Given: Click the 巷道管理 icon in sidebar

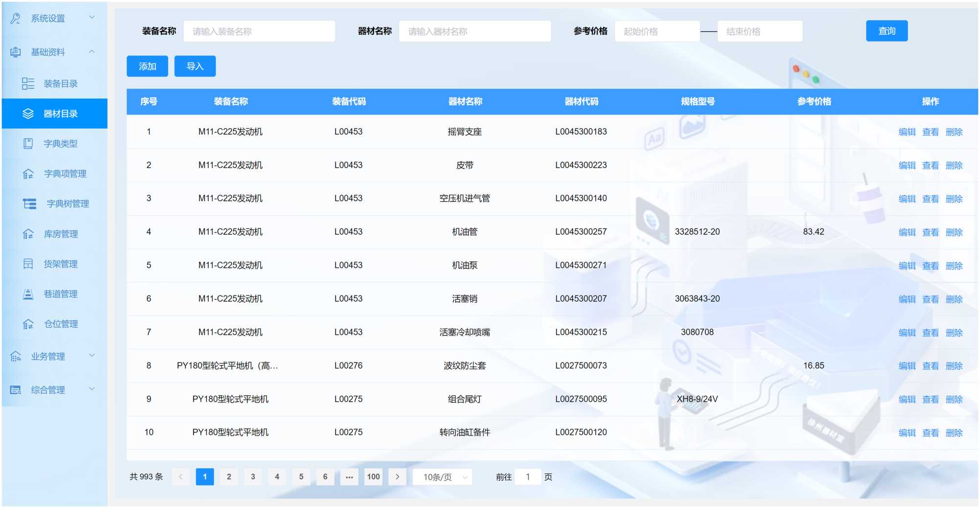Looking at the screenshot, I should [x=28, y=294].
